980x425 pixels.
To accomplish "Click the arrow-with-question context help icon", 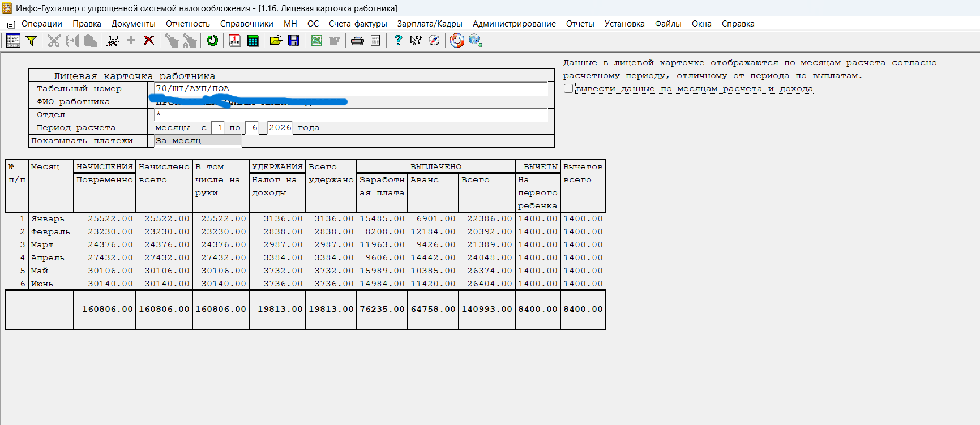I will pos(416,40).
